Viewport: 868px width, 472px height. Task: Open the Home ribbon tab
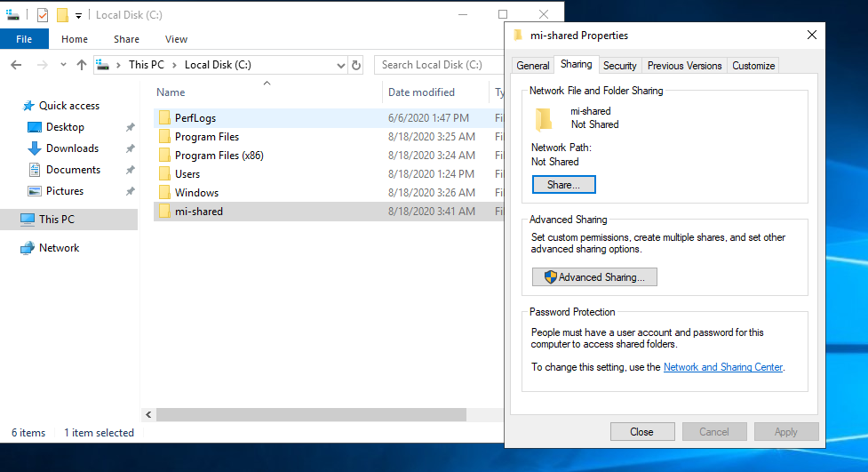click(x=74, y=39)
